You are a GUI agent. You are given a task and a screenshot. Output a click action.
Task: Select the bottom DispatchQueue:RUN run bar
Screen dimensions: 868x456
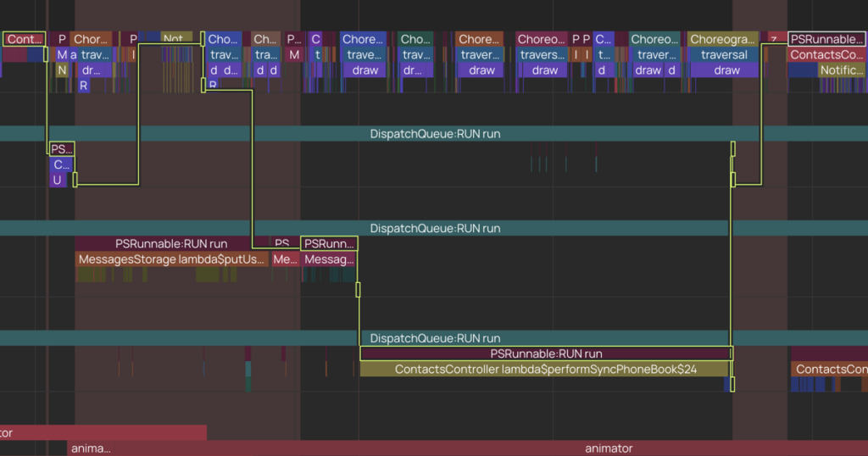(434, 338)
